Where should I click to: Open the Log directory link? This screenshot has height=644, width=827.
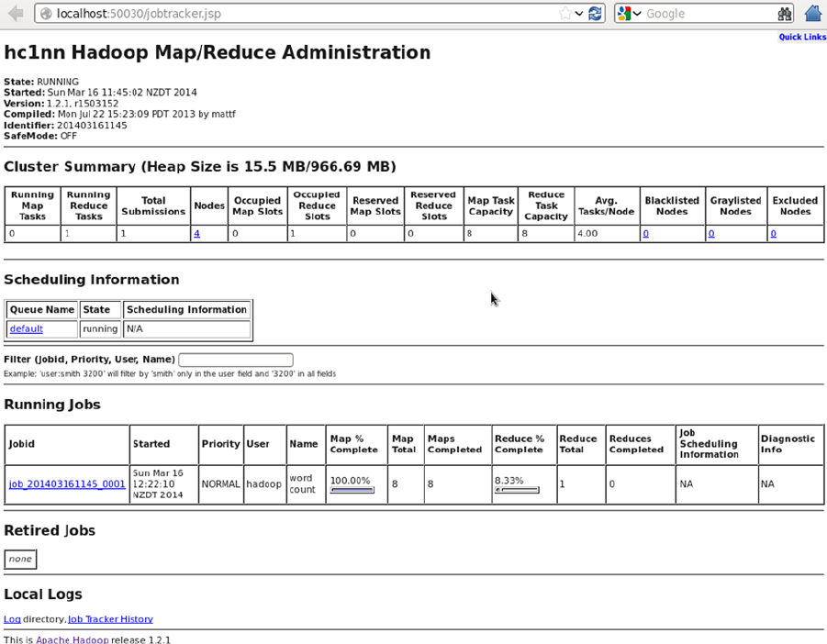(12, 619)
